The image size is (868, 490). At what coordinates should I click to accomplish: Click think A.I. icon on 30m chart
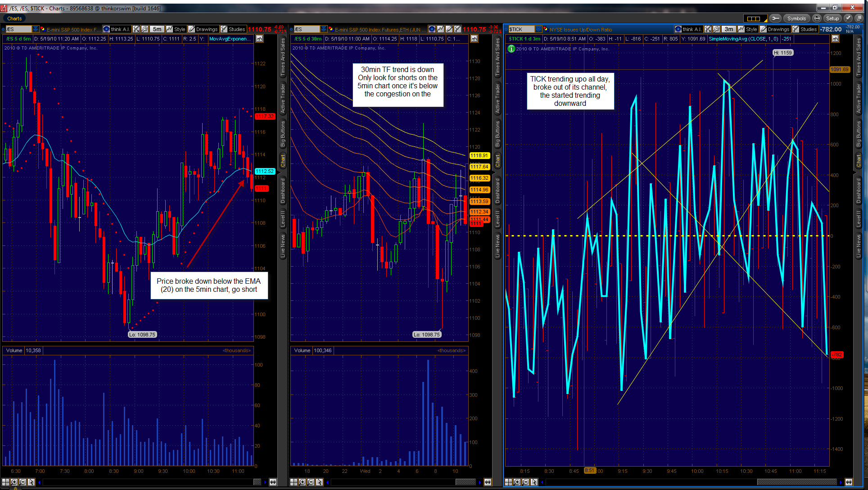(432, 29)
